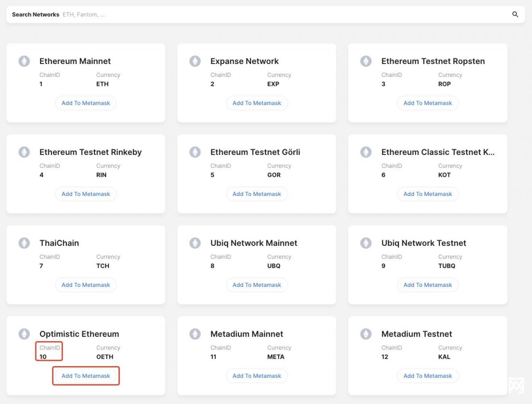Click the Ethereum Testnet Rinkeby chain icon
Screen dimensions: 532x404
pyautogui.click(x=24, y=152)
